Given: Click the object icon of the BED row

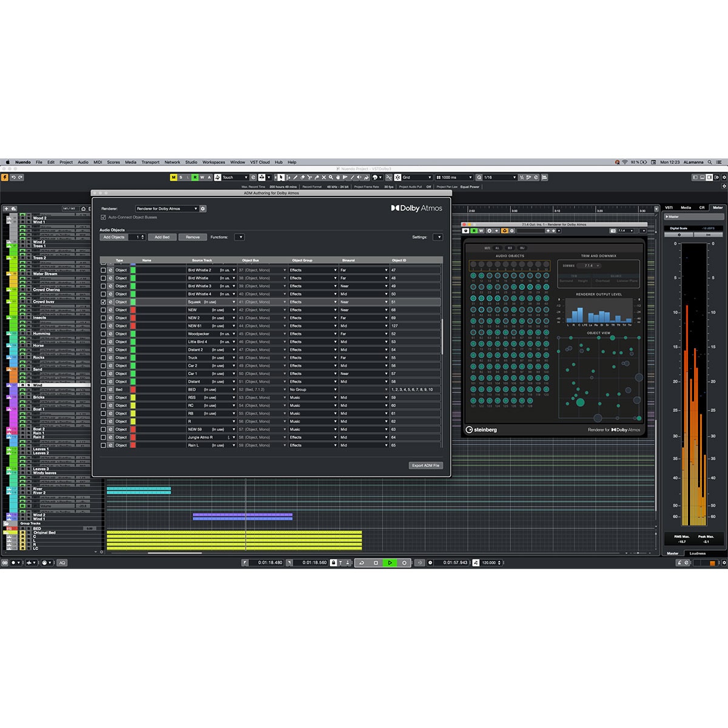Looking at the screenshot, I should (110, 389).
